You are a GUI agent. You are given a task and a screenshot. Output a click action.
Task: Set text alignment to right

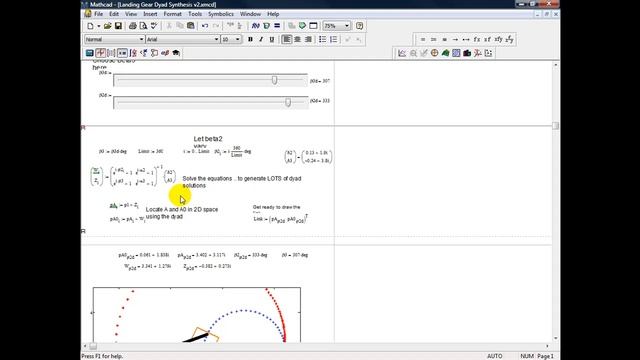click(x=308, y=40)
